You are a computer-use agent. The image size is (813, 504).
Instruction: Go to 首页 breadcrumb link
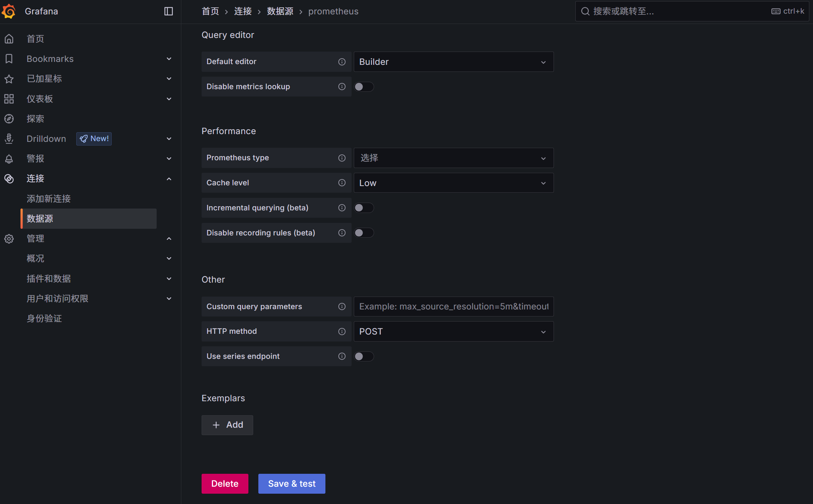[210, 11]
